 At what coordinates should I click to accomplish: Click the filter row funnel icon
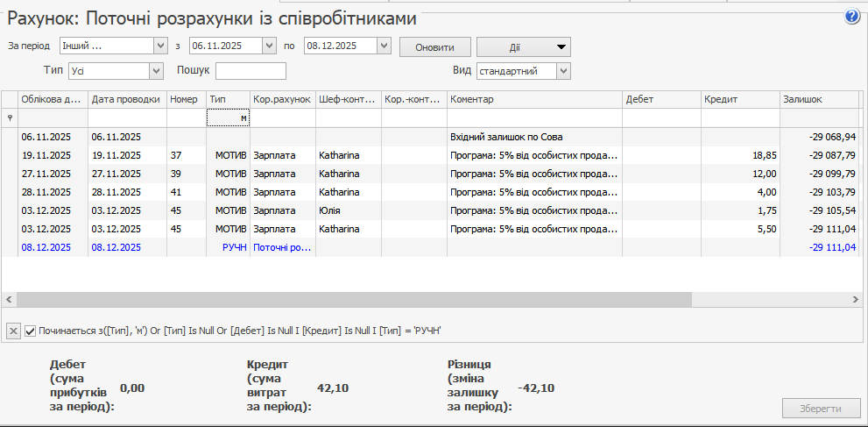point(10,117)
